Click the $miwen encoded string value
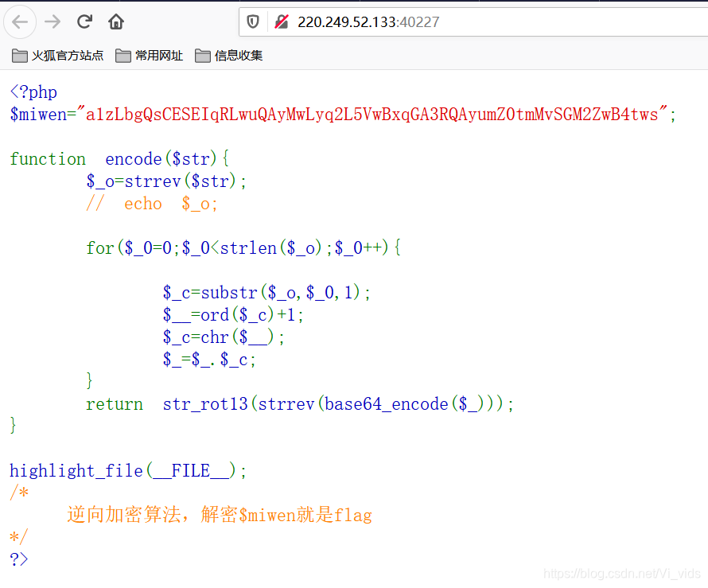The image size is (708, 588). [372, 115]
